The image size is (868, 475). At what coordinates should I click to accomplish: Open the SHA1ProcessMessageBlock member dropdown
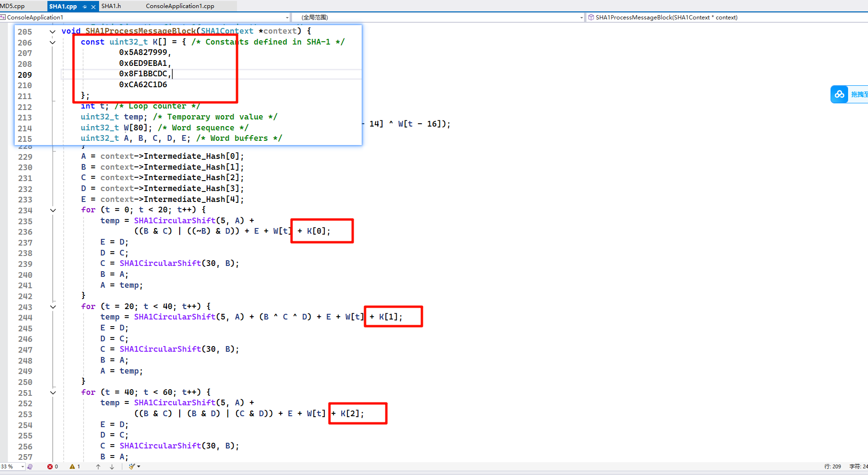point(725,18)
